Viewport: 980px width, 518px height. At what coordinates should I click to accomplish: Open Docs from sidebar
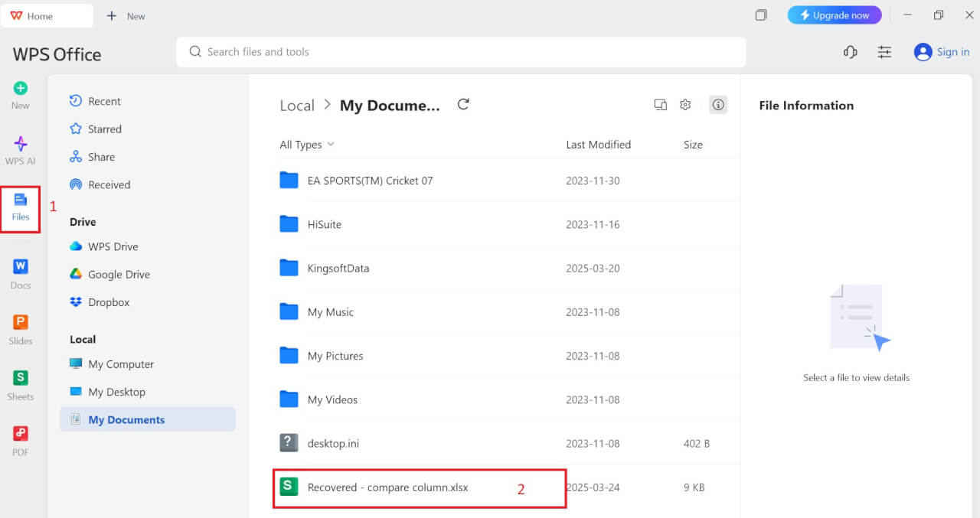(21, 274)
